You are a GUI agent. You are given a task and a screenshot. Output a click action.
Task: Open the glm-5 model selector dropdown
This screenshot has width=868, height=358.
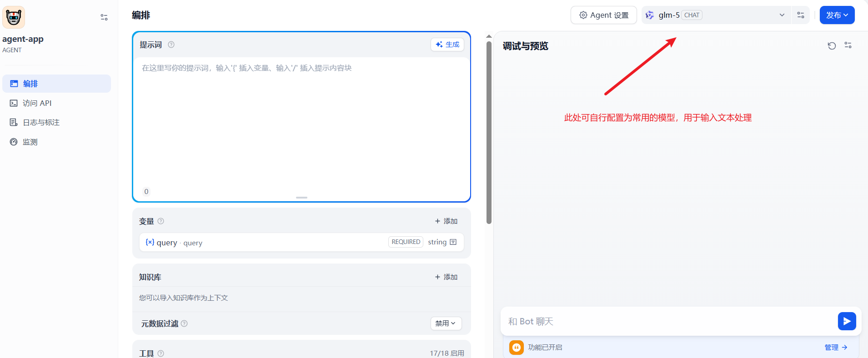(716, 15)
